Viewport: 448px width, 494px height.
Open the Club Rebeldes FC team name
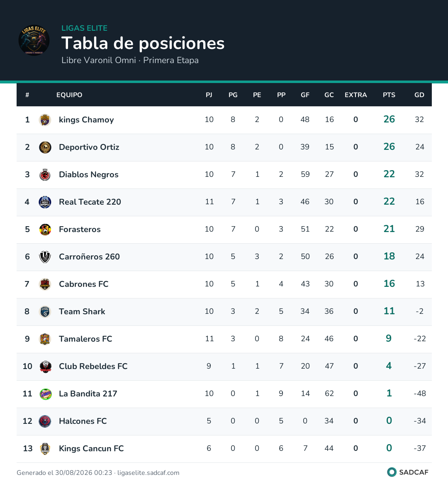93,366
